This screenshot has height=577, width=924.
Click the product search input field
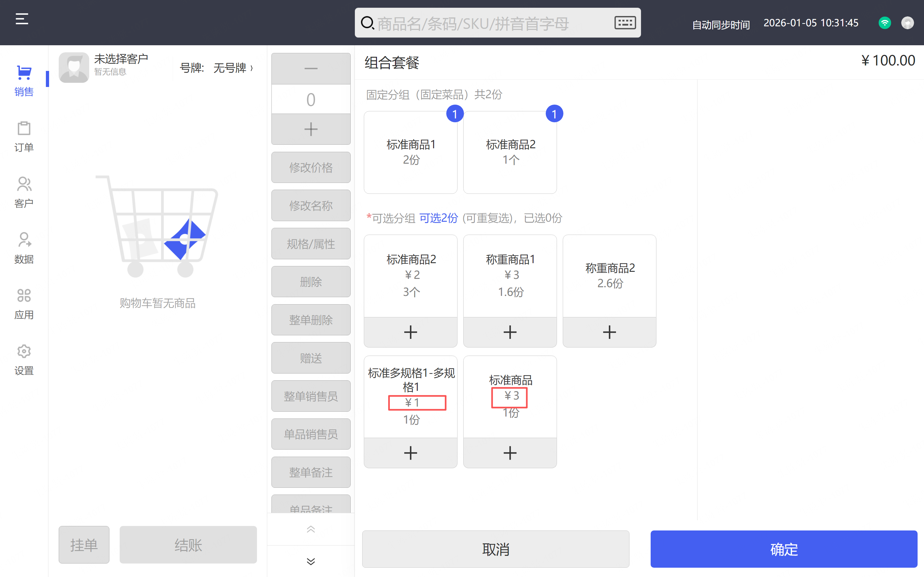tap(492, 24)
